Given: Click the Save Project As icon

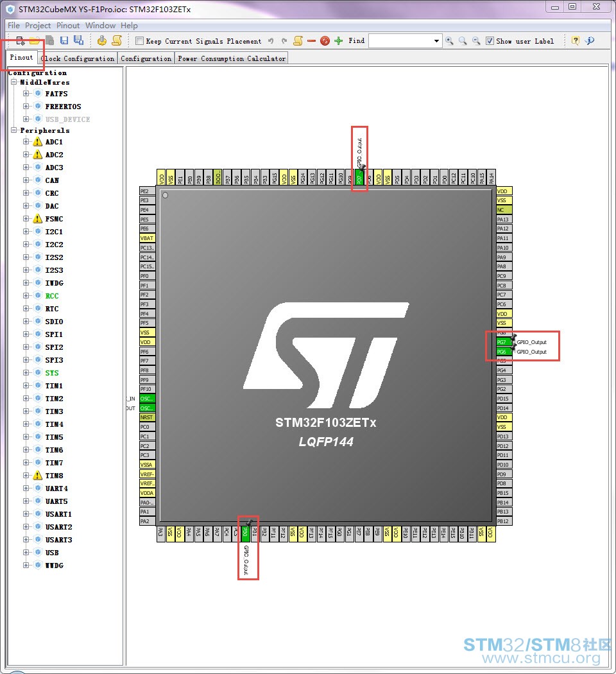Looking at the screenshot, I should click(79, 40).
